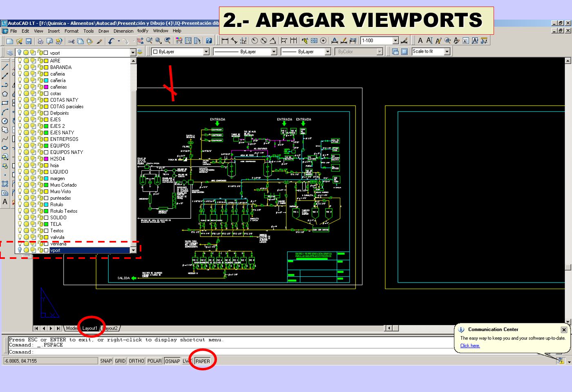Select the Rectangle draw tool
This screenshot has width=572, height=392.
[x=5, y=103]
